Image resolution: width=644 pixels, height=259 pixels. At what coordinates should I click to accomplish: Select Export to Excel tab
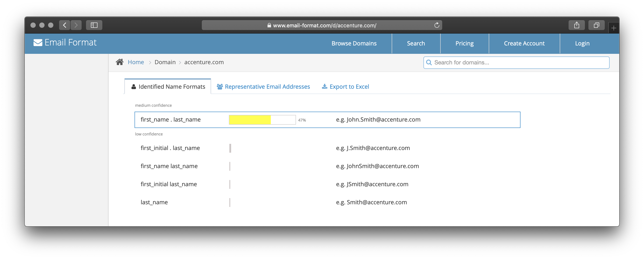click(345, 87)
